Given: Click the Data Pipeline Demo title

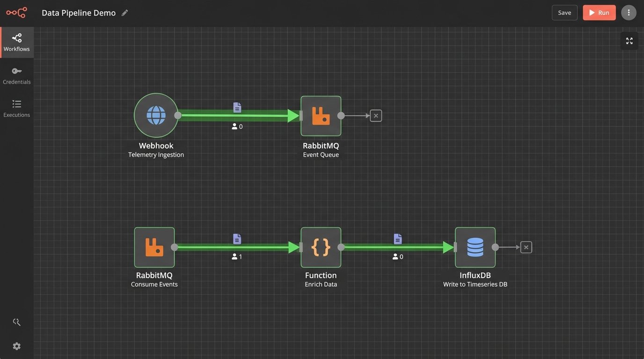Looking at the screenshot, I should tap(79, 13).
